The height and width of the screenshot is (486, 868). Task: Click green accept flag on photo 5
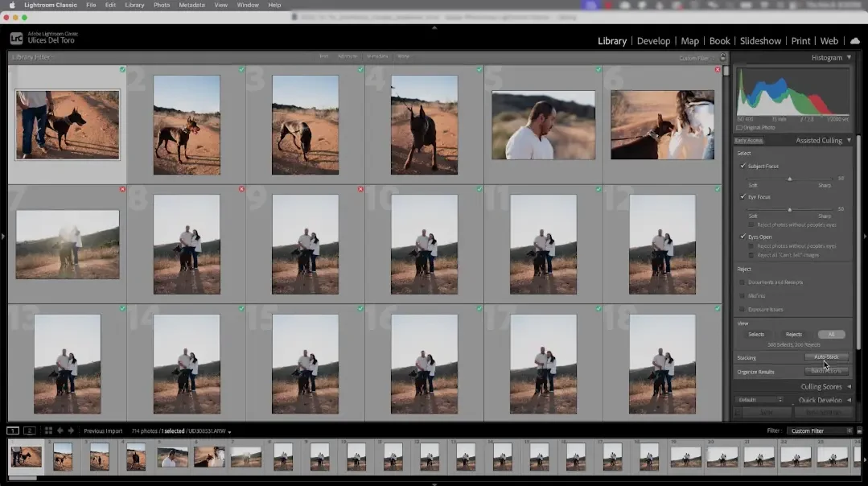pos(599,70)
